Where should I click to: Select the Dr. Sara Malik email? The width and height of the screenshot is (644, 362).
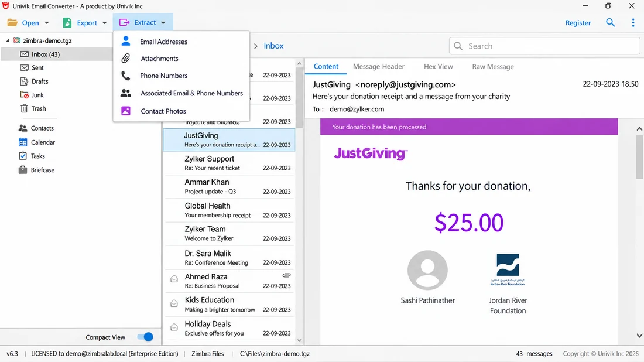click(229, 257)
